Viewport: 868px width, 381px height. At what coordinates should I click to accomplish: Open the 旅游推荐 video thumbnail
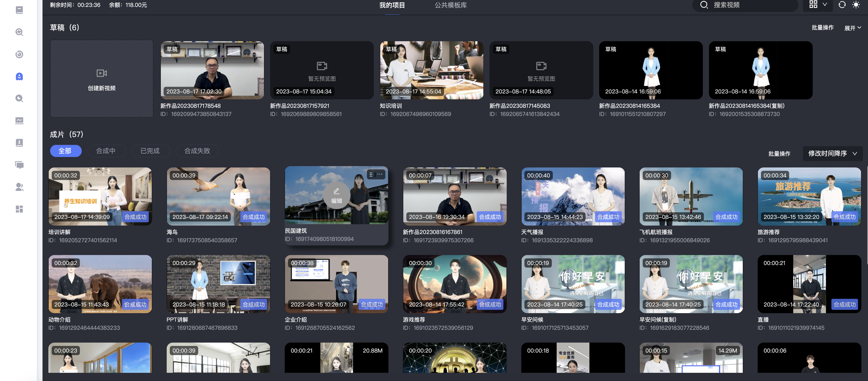click(809, 196)
